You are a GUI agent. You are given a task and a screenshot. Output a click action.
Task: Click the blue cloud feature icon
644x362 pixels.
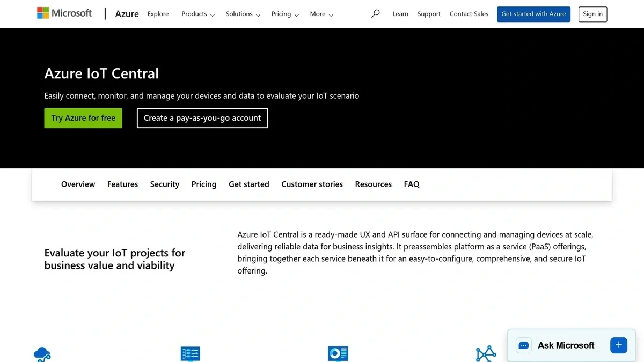pyautogui.click(x=42, y=354)
